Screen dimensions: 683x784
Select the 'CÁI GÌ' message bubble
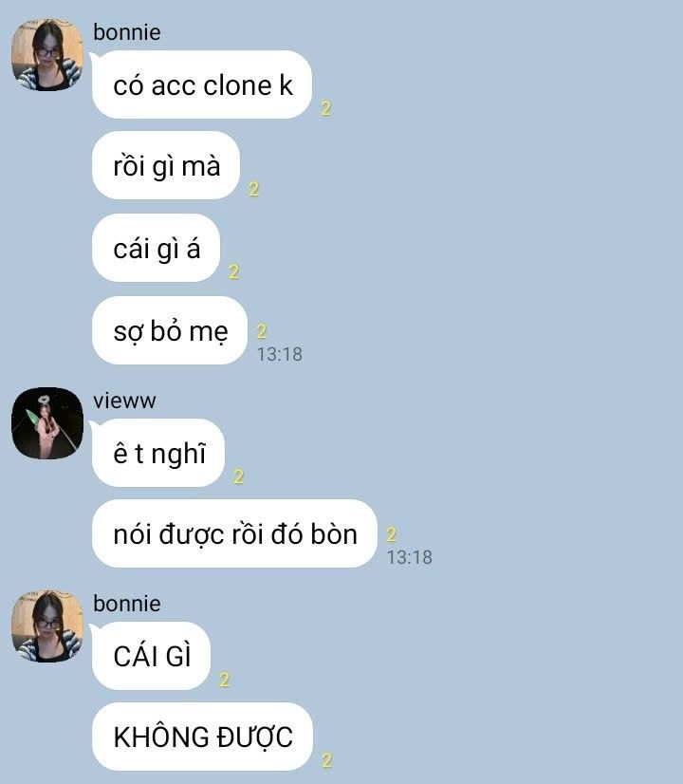click(x=152, y=656)
